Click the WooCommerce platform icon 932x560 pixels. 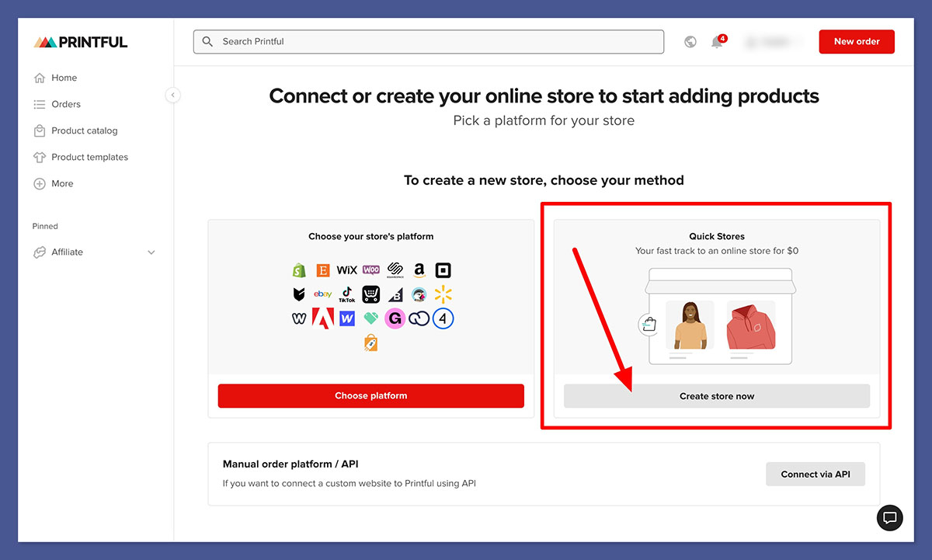[370, 270]
